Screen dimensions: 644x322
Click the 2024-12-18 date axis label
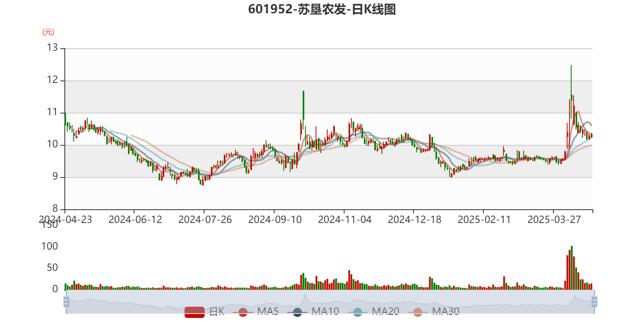coord(415,220)
